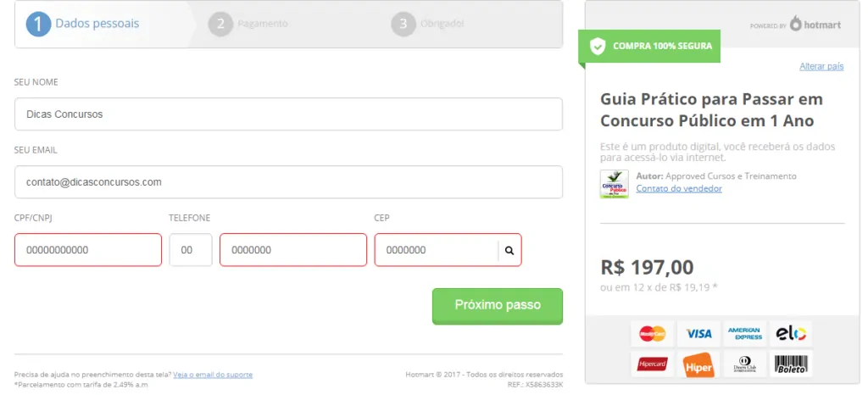The image size is (868, 395).
Task: Click the Visa card icon
Action: [698, 334]
